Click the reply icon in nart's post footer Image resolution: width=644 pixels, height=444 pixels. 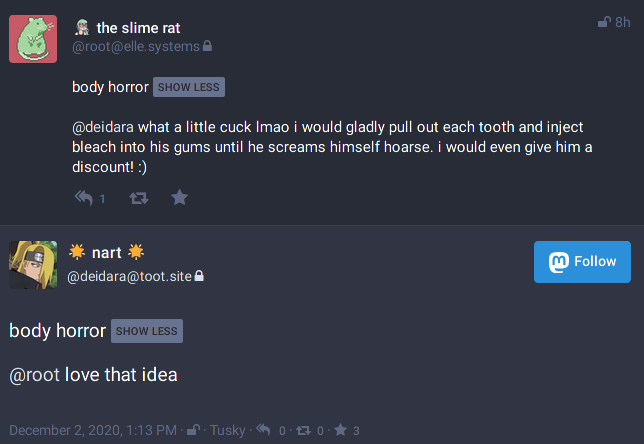click(263, 431)
